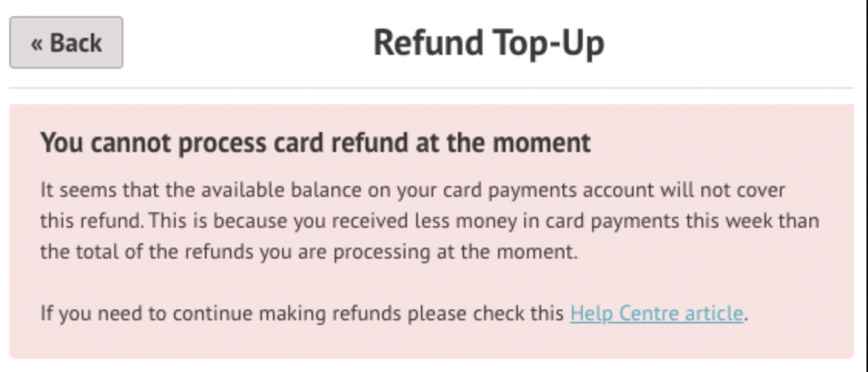Click the word "moment" in the bold heading
Viewport: 868px width, 372px height.
(552, 143)
